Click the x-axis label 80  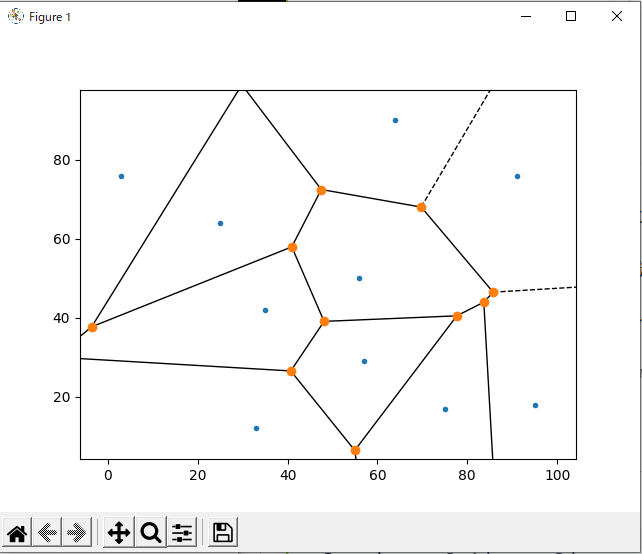467,475
